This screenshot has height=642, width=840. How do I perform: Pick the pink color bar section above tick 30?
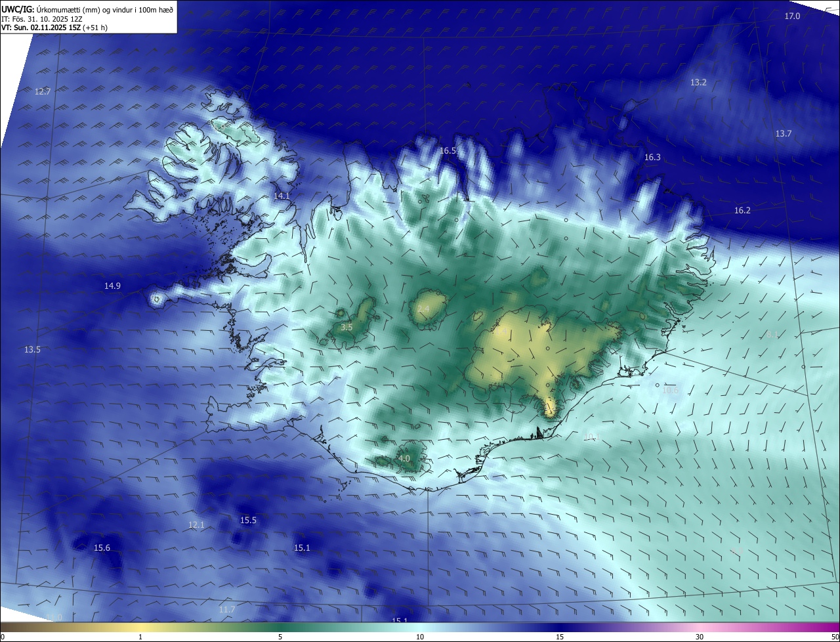[x=700, y=627]
